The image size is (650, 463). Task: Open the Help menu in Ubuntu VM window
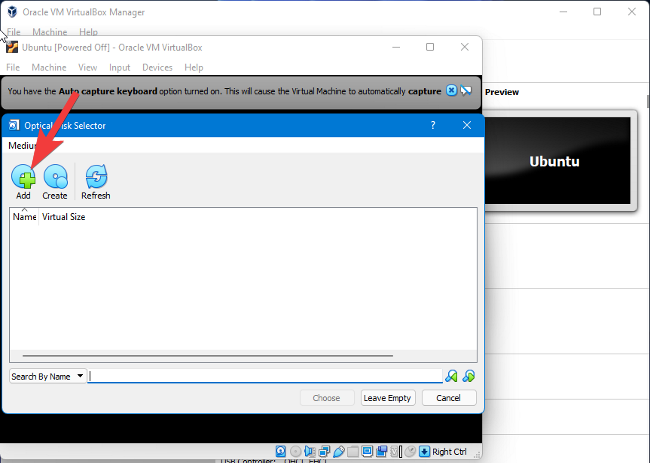(x=194, y=68)
